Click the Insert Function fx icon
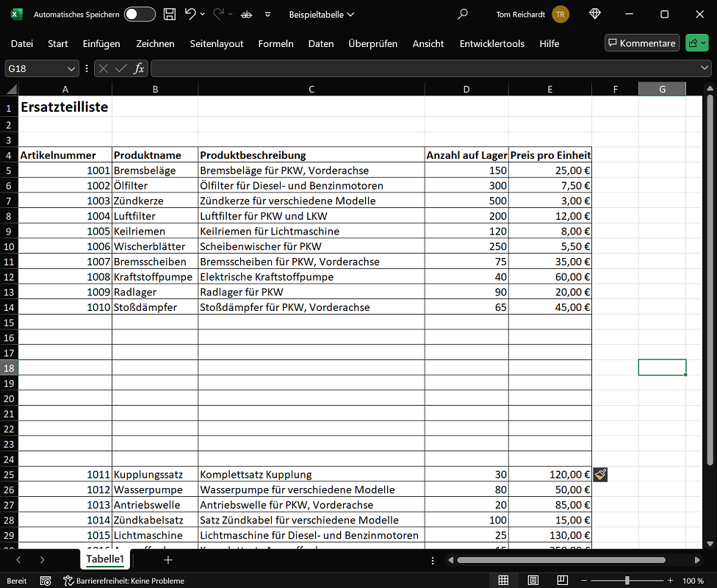Viewport: 717px width, 588px height. pyautogui.click(x=139, y=68)
